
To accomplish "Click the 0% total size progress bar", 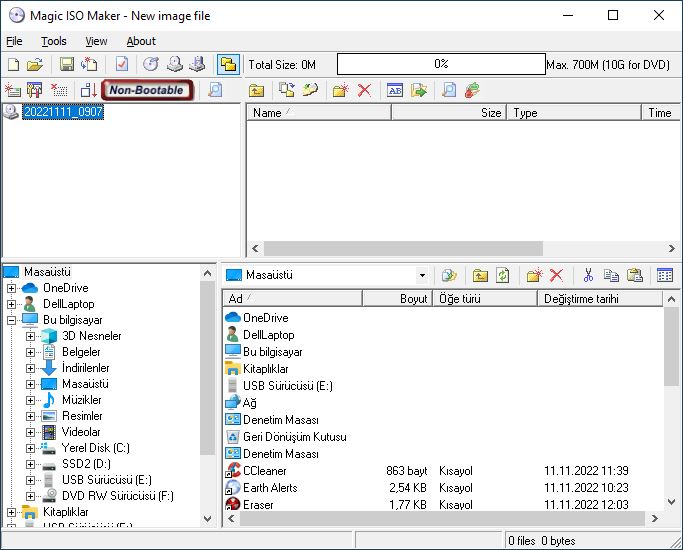I will coord(441,64).
